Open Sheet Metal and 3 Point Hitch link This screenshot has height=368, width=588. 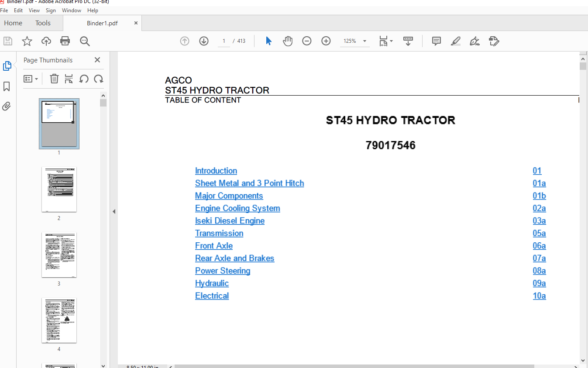[249, 183]
